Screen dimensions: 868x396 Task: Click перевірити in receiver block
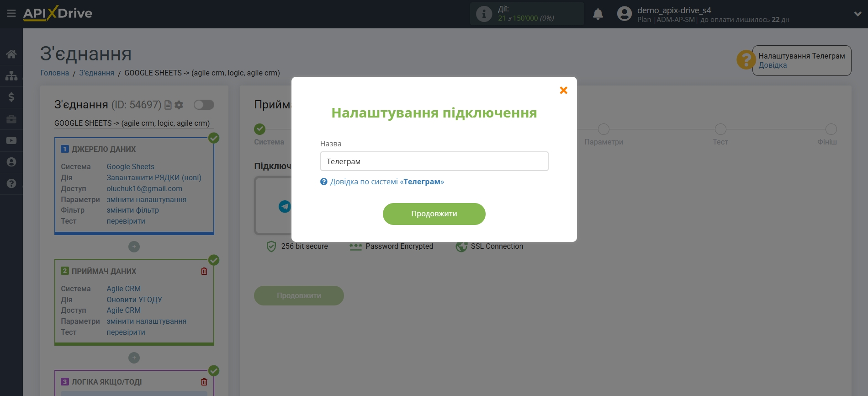click(x=126, y=332)
